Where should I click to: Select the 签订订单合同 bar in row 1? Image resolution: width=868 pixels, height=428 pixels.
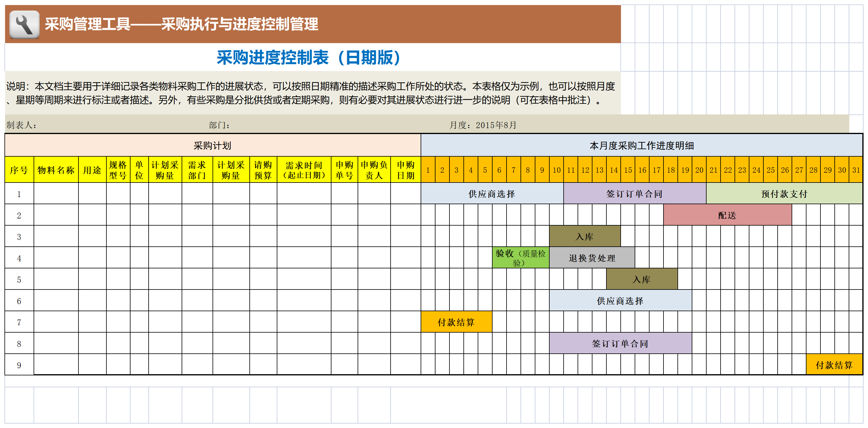point(635,193)
